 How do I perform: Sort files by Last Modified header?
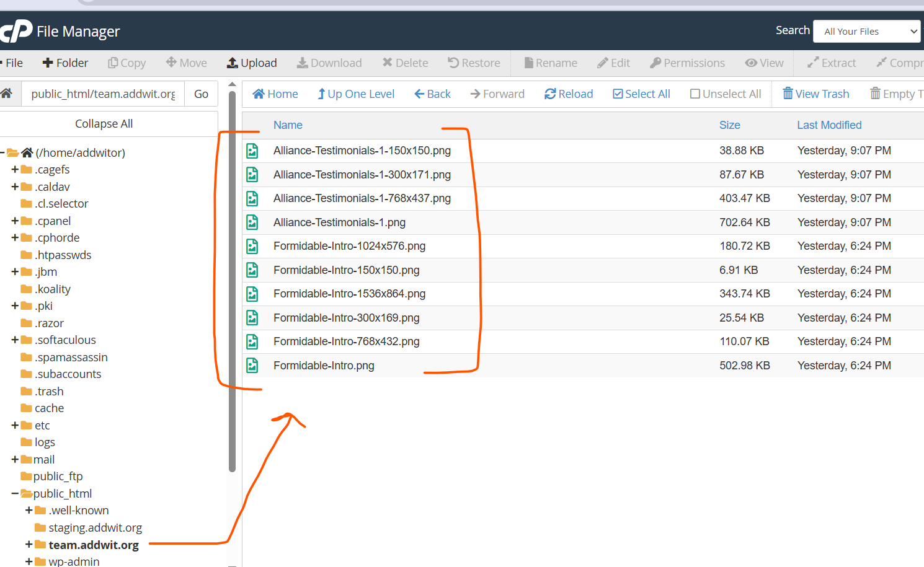click(829, 125)
